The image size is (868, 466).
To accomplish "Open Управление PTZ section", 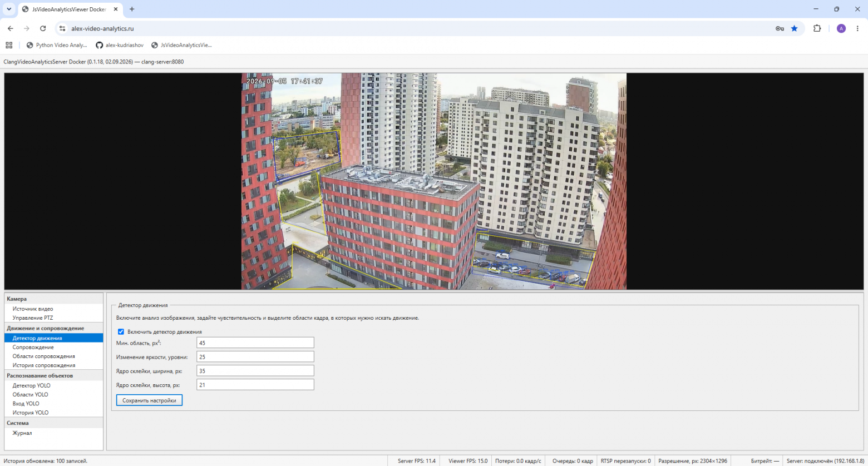I will [53, 318].
